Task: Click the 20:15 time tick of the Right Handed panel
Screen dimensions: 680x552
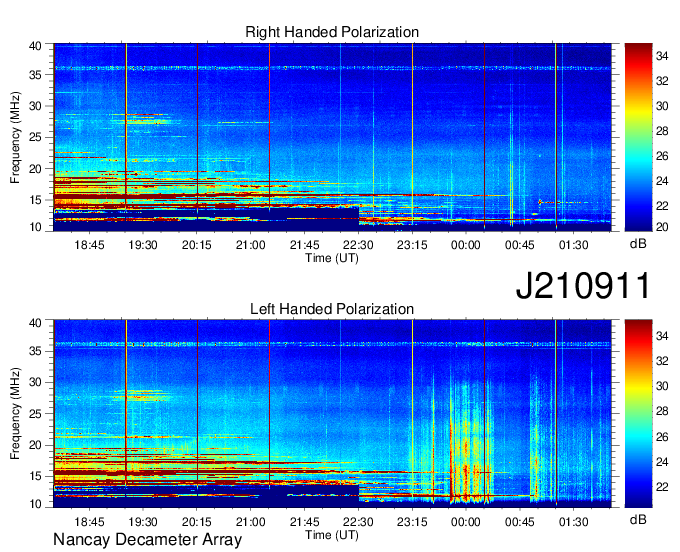Action: (197, 245)
